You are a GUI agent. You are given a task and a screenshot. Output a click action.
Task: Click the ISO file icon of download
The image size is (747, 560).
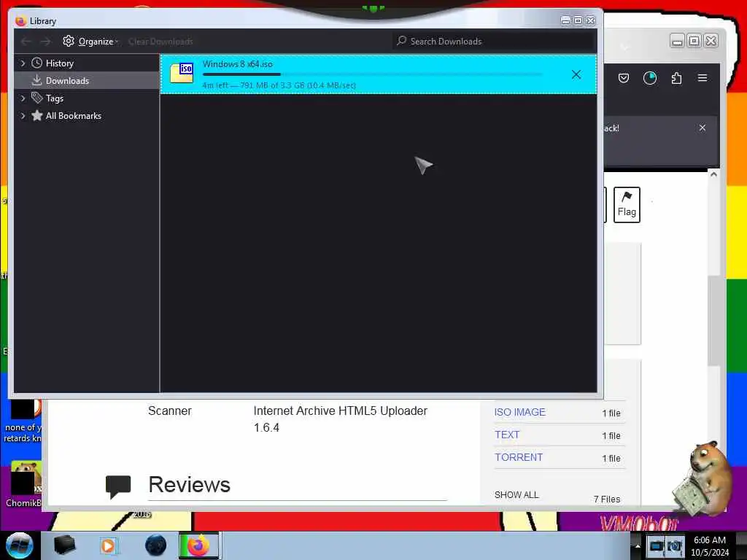click(182, 73)
